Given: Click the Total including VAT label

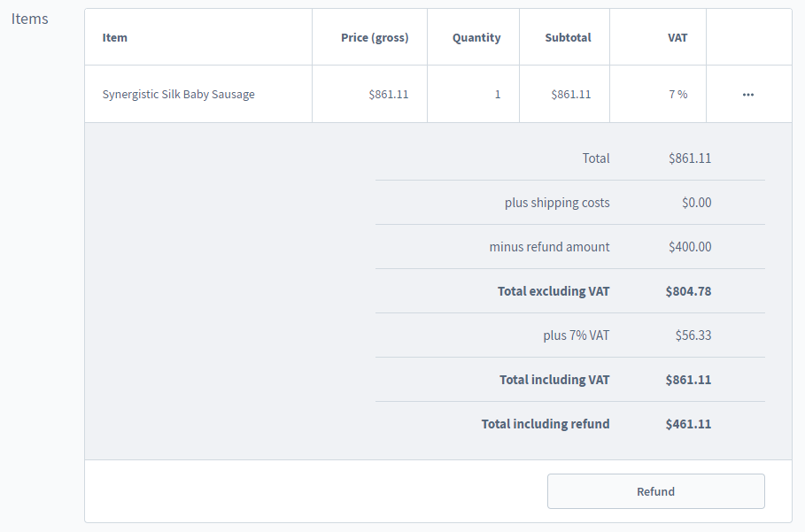Looking at the screenshot, I should pyautogui.click(x=554, y=380).
